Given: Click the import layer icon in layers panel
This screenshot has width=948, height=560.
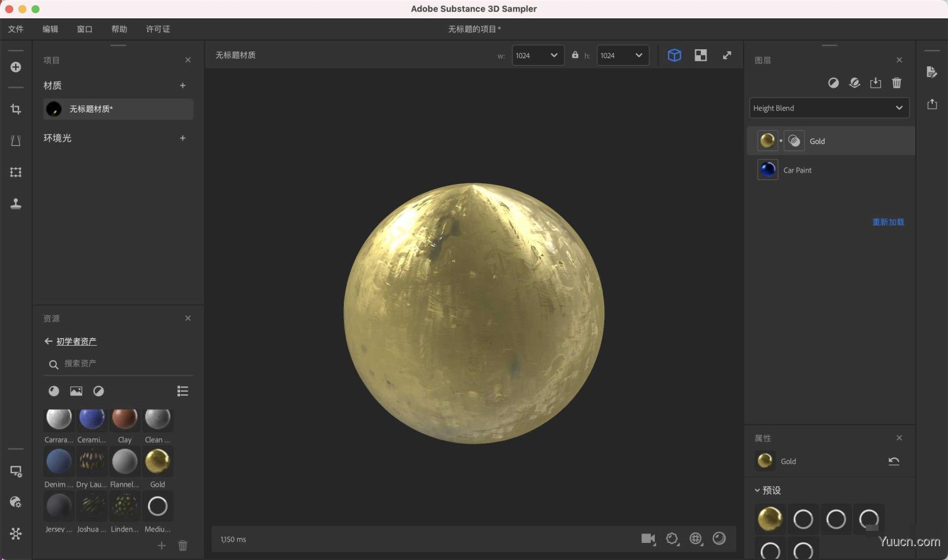Looking at the screenshot, I should [875, 83].
